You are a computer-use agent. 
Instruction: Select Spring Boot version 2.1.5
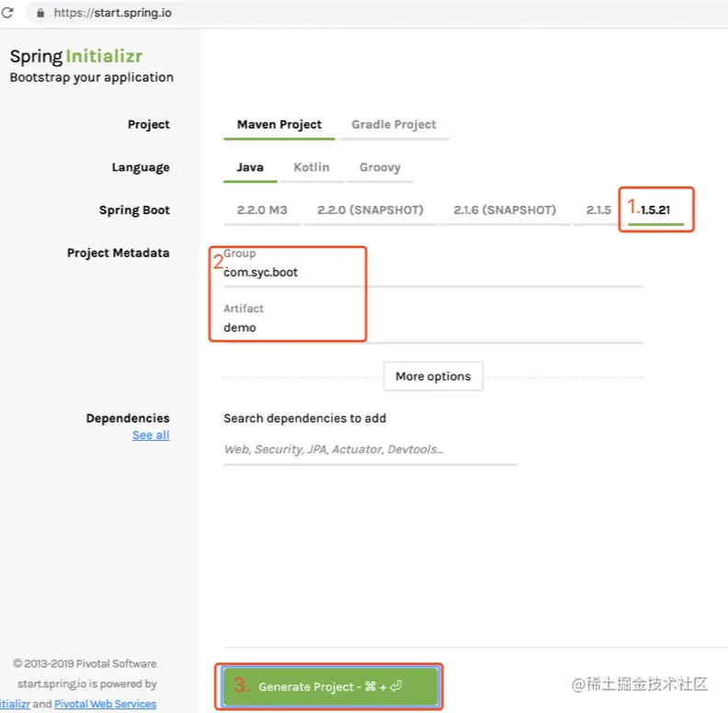pos(598,209)
